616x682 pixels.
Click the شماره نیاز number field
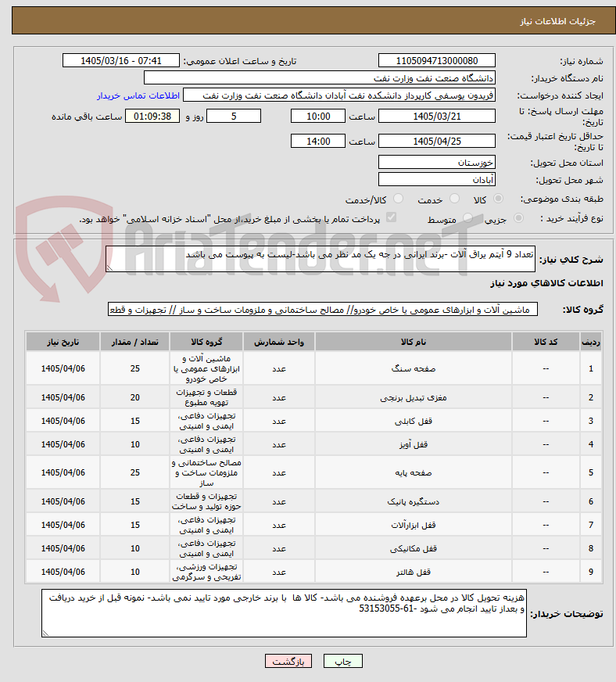point(437,60)
